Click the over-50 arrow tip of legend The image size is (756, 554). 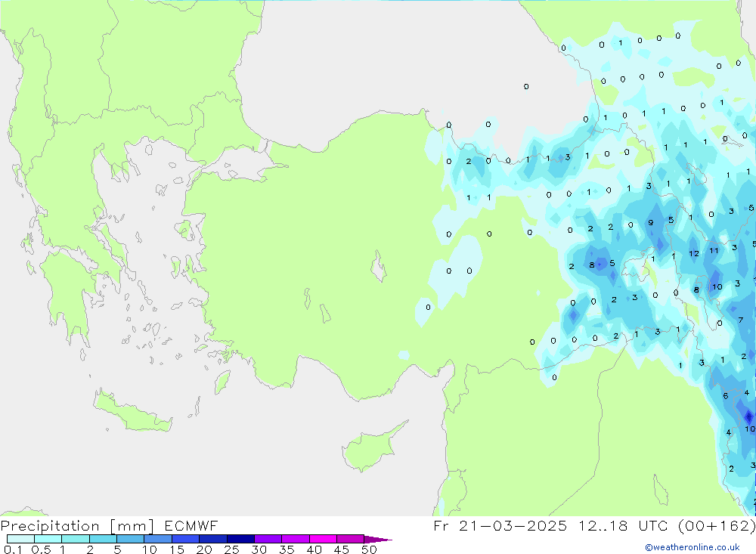click(378, 539)
